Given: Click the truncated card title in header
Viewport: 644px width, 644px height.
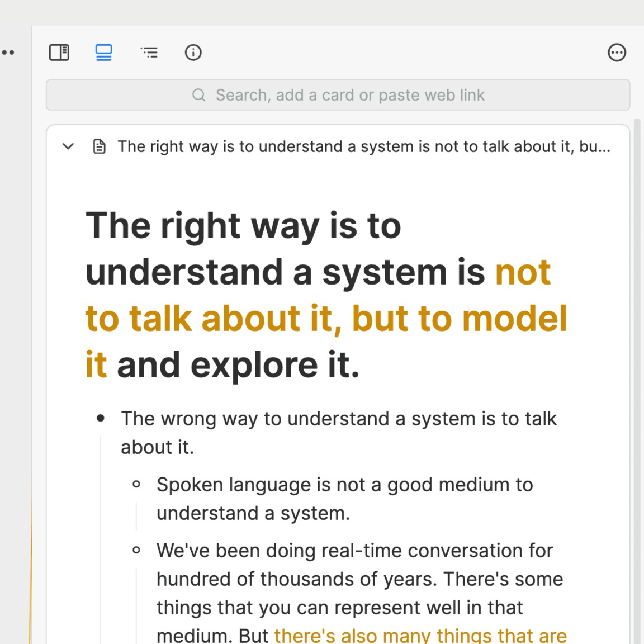Looking at the screenshot, I should pos(363,146).
